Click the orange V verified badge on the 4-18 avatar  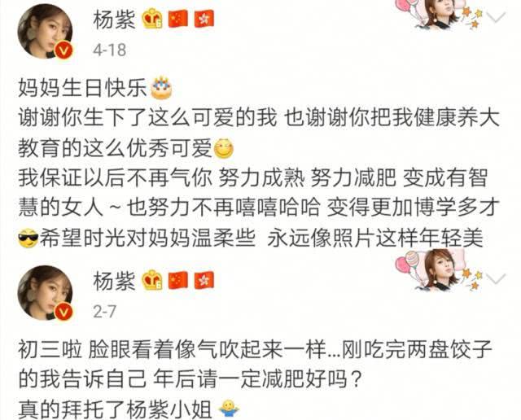63,51
